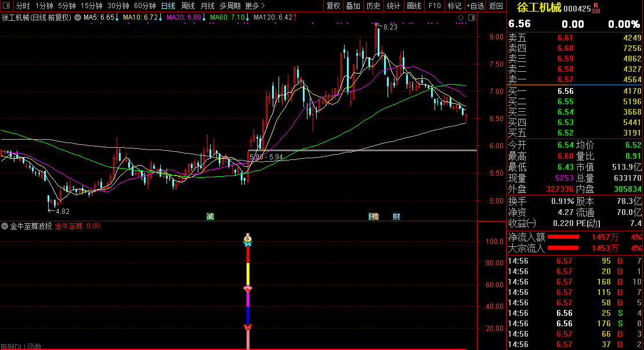Click the pink fan icon on indicator
The height and width of the screenshot is (350, 644).
click(248, 289)
